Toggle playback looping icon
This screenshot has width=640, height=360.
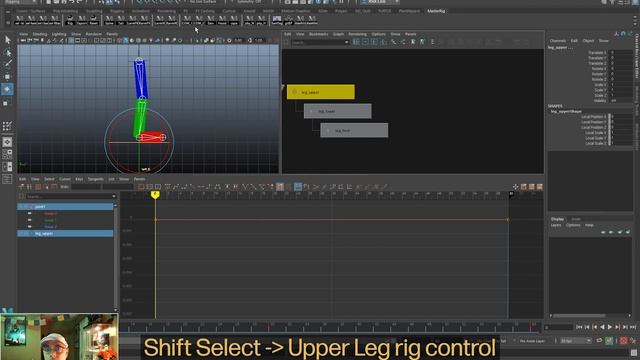coord(599,341)
